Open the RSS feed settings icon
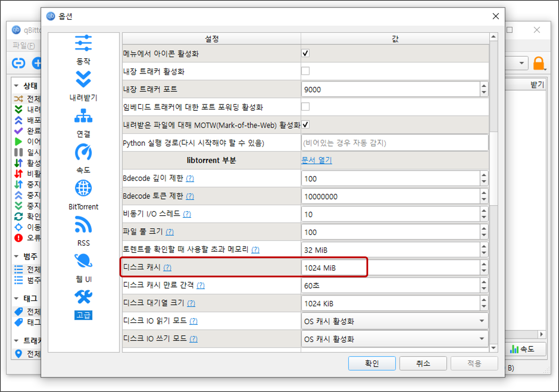 pos(83,224)
